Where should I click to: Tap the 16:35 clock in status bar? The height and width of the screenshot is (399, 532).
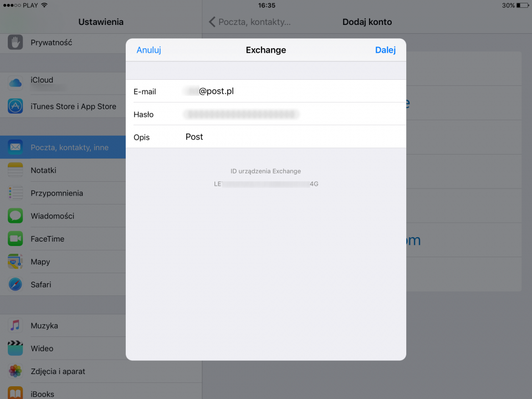pyautogui.click(x=267, y=5)
